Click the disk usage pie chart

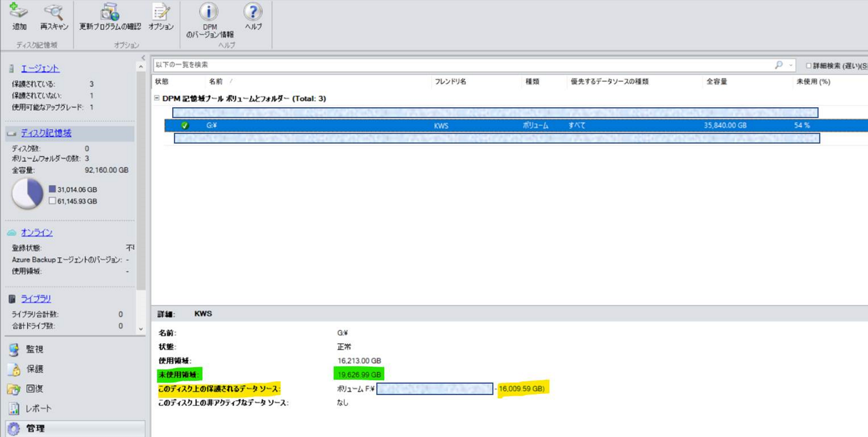(27, 194)
